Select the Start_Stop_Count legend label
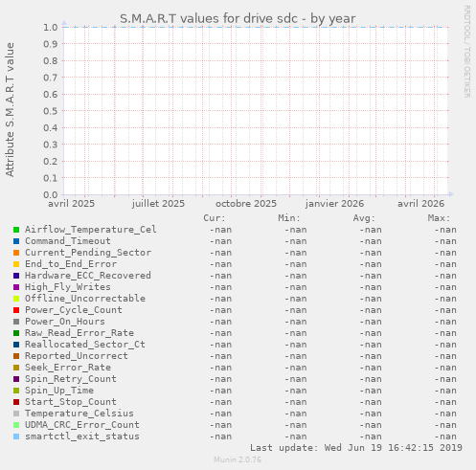This screenshot has width=476, height=470. point(71,402)
